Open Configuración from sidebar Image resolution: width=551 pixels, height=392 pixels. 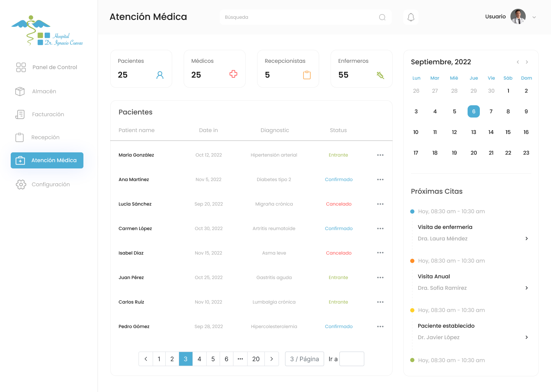[51, 185]
